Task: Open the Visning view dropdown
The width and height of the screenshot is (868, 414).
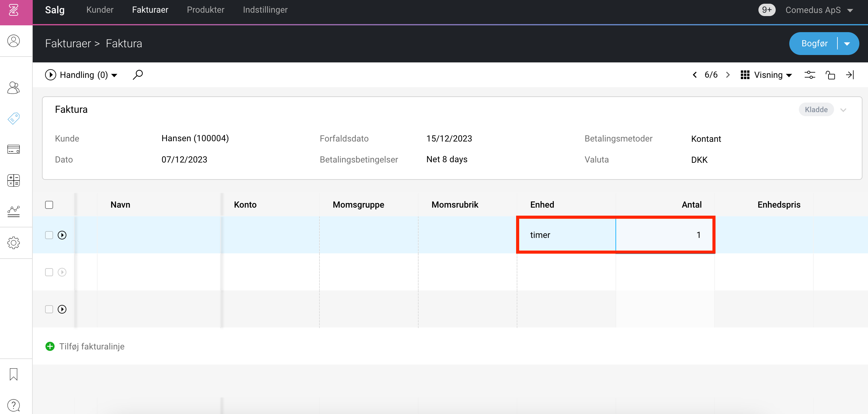Action: tap(766, 75)
